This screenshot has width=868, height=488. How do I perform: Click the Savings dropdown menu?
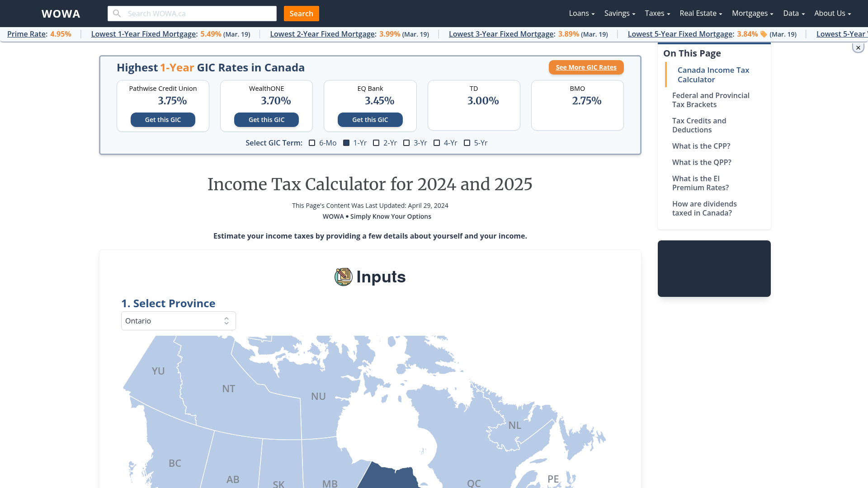(619, 13)
